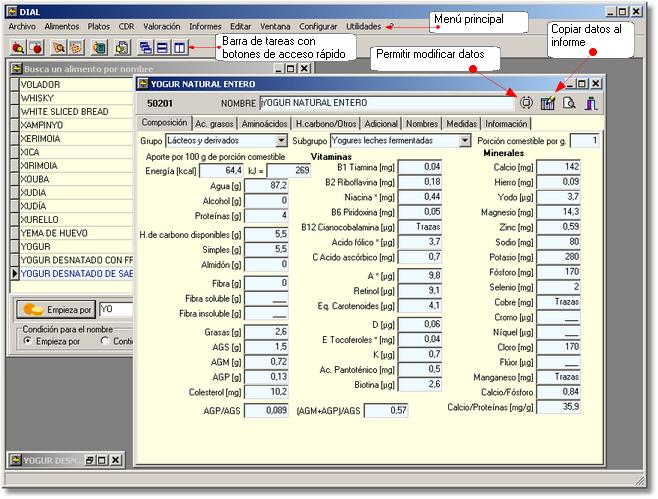This screenshot has height=499, width=658.
Task: Click the DIAL application title icon
Action: coord(12,12)
